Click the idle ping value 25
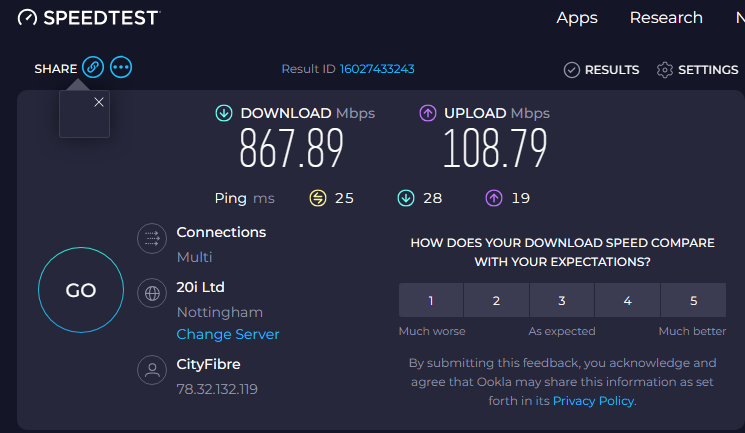This screenshot has width=745, height=433. tap(344, 198)
